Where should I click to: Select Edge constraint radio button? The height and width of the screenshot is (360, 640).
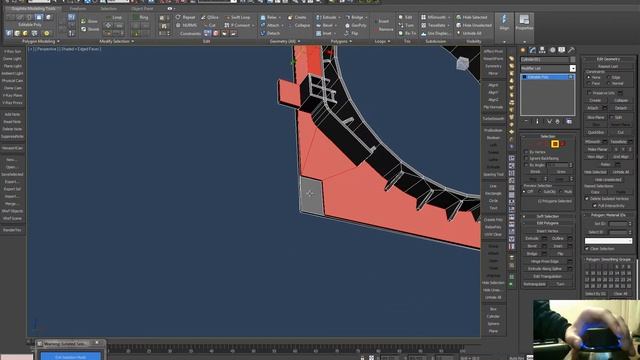609,77
